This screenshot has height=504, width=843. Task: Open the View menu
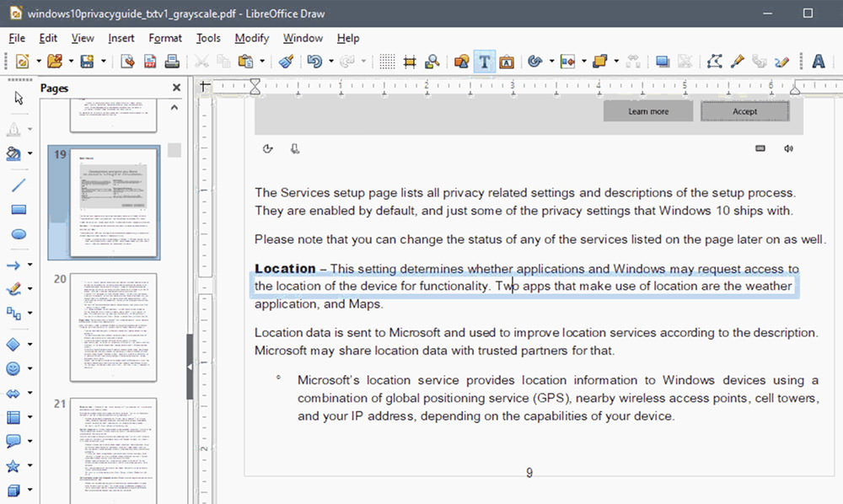click(x=83, y=38)
